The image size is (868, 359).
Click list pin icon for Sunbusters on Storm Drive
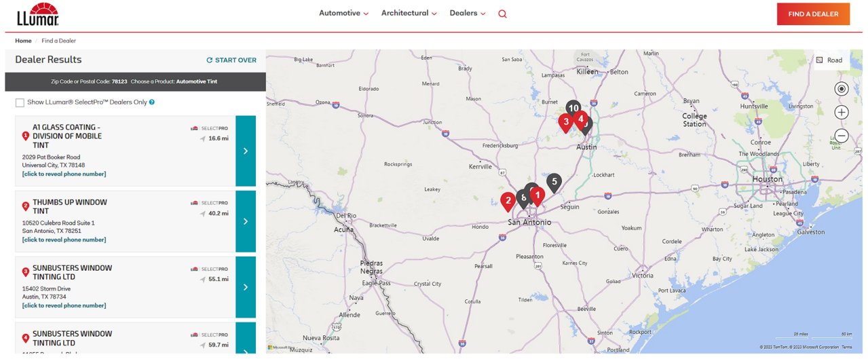(26, 272)
